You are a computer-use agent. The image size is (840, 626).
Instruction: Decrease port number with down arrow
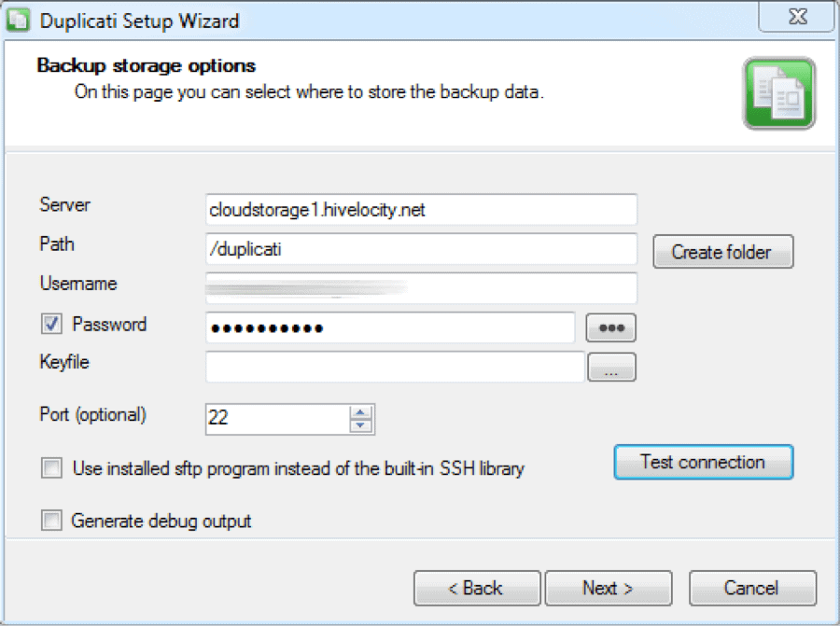(360, 425)
